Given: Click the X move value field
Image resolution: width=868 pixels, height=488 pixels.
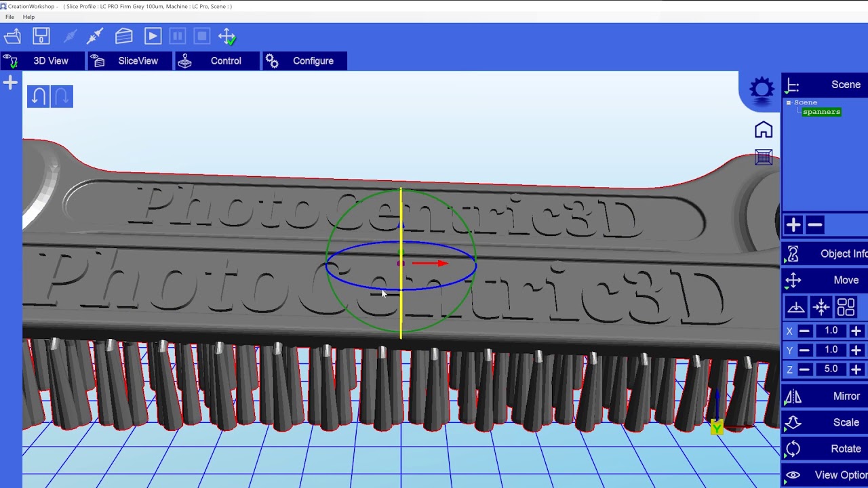Looking at the screenshot, I should click(831, 331).
